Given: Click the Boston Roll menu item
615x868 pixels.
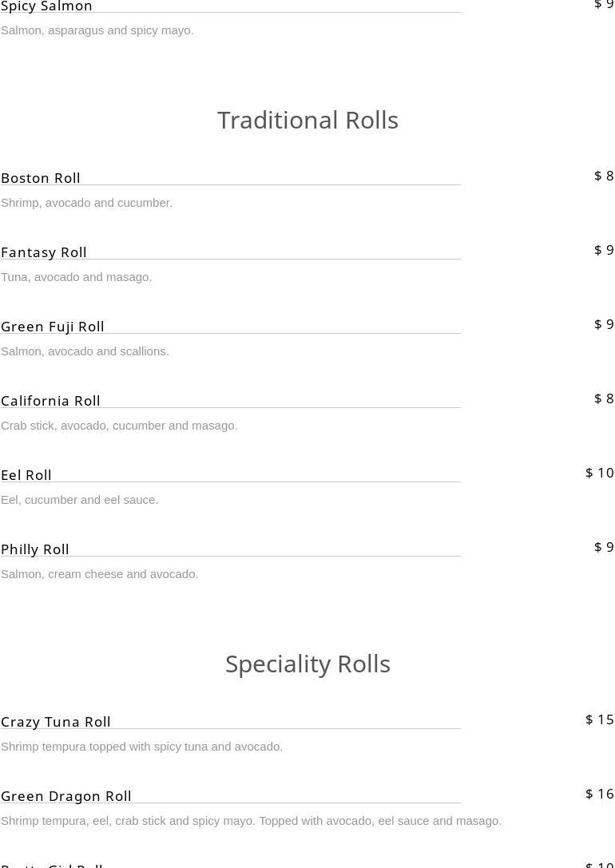Looking at the screenshot, I should (x=41, y=178).
